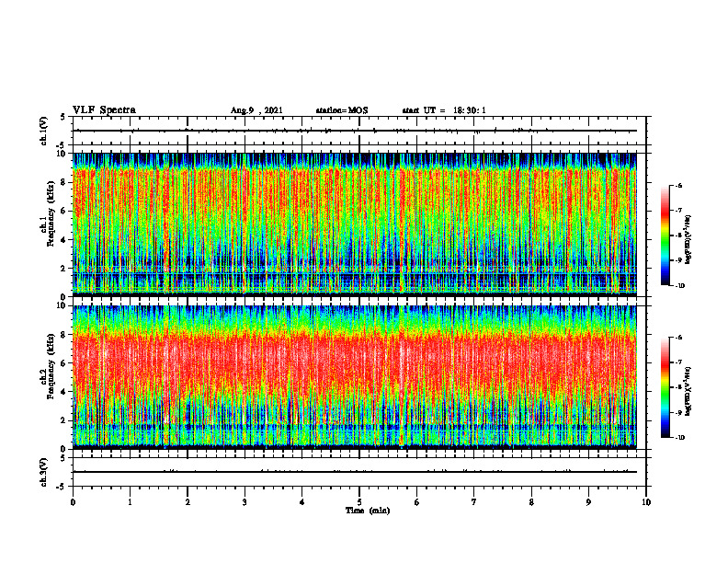Click the "1" tick on Time axis
Image resolution: width=728 pixels, height=563 pixels.
130,502
